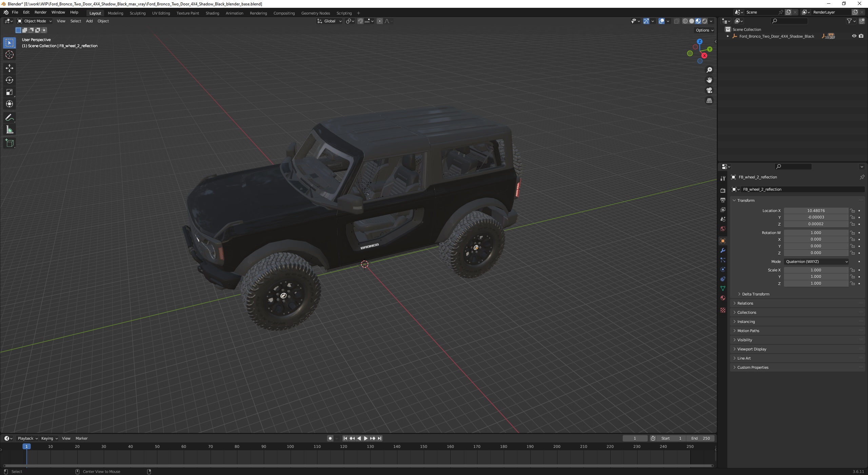
Task: Open the Render properties tab
Action: tap(723, 190)
